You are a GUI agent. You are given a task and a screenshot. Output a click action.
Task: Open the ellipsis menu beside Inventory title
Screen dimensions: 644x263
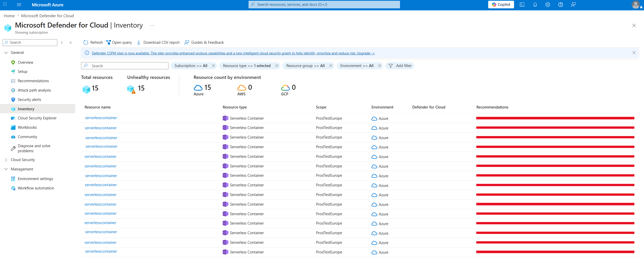tap(152, 25)
